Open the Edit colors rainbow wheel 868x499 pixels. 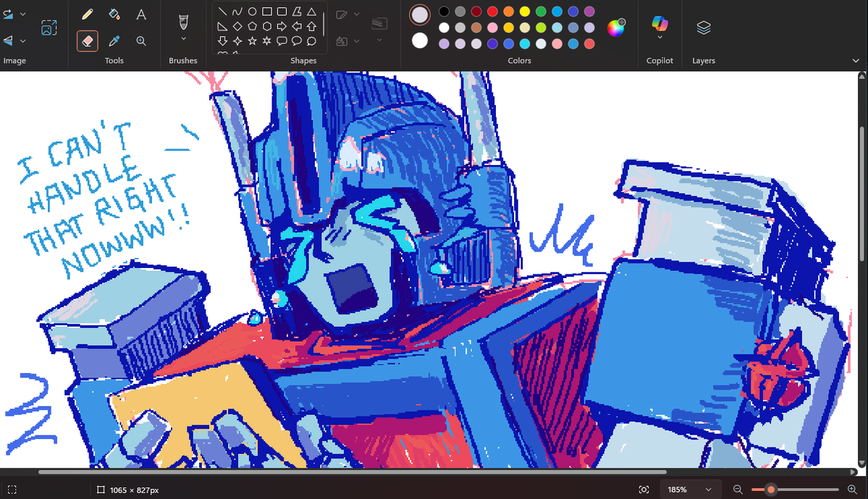click(615, 27)
